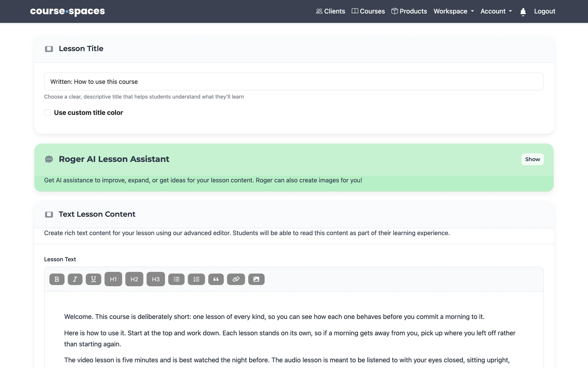Insert a blockquote
Image resolution: width=588 pixels, height=368 pixels.
[216, 279]
